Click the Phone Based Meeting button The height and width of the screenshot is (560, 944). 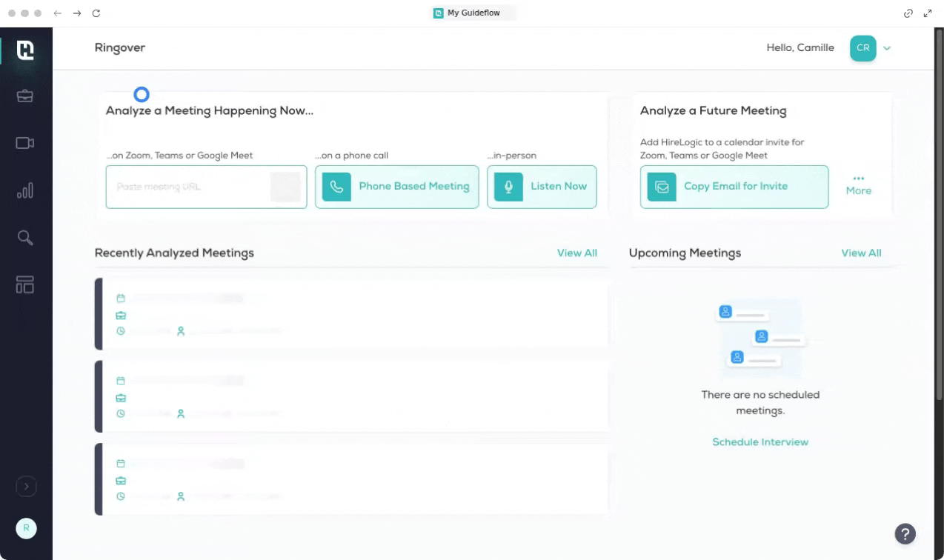pos(396,187)
